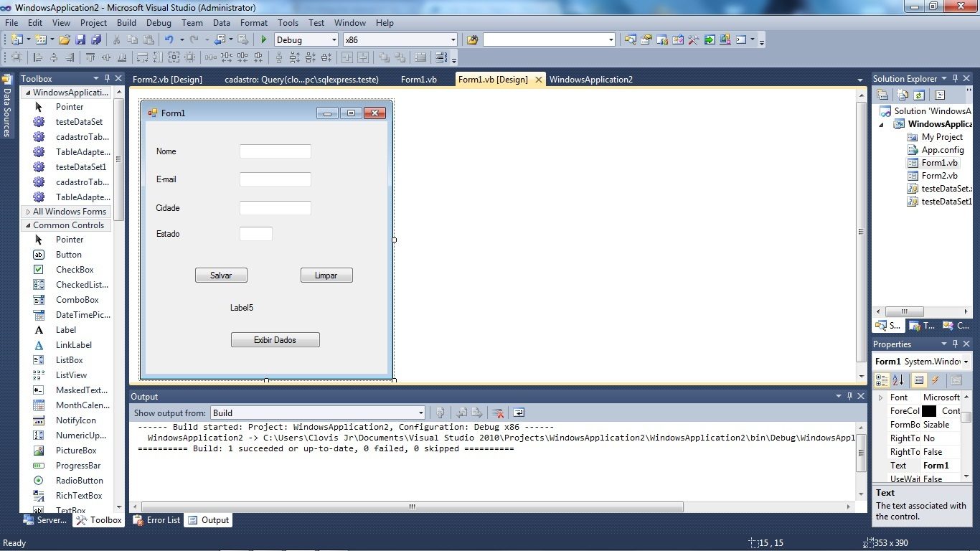Click Categorized view icon in Properties
The image size is (980, 551).
coord(882,380)
